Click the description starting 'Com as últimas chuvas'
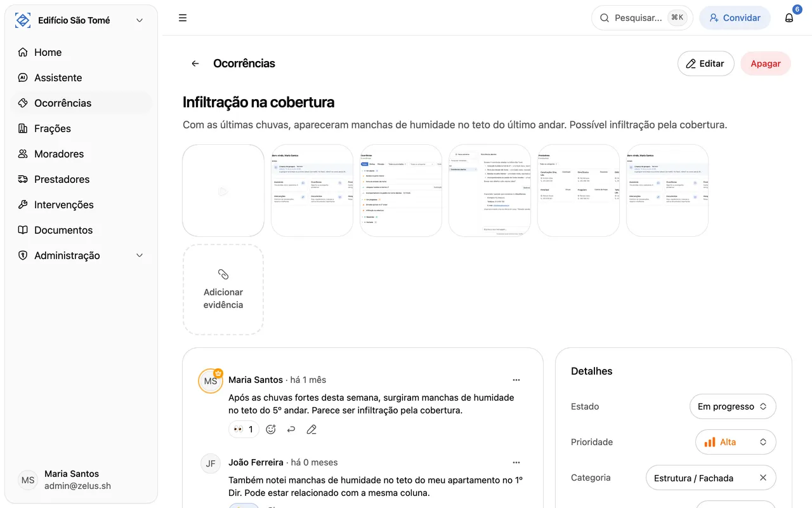812x508 pixels. 455,124
